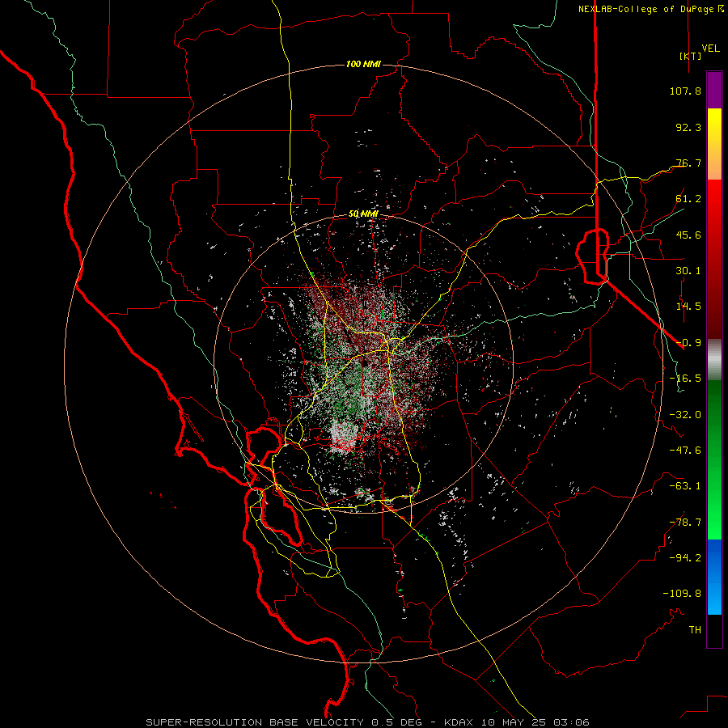Click the -78.7 velocity scale value

pyautogui.click(x=685, y=523)
